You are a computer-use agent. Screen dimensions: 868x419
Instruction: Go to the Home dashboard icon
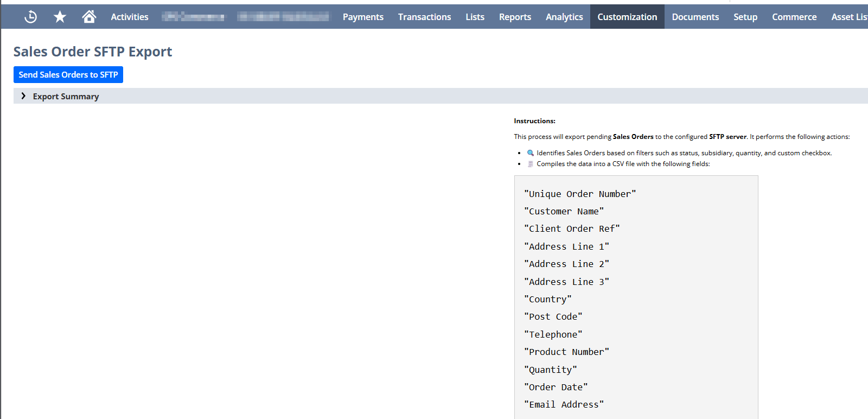tap(89, 17)
